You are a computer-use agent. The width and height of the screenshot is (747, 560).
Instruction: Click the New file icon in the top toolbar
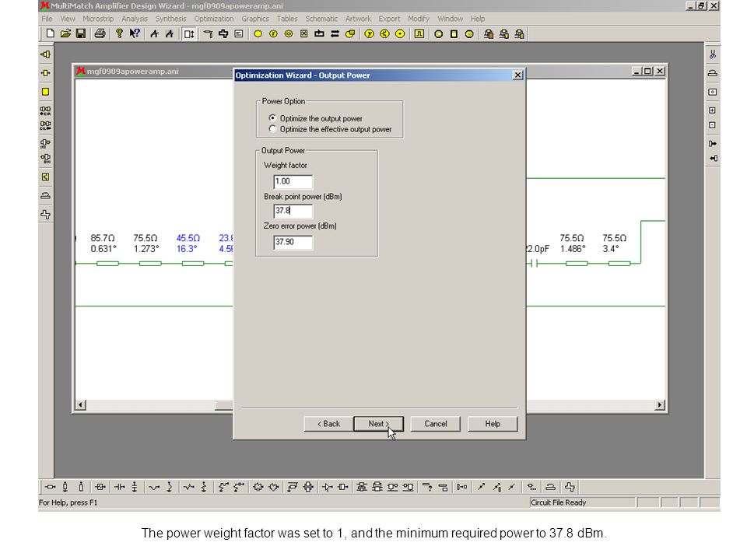point(50,33)
